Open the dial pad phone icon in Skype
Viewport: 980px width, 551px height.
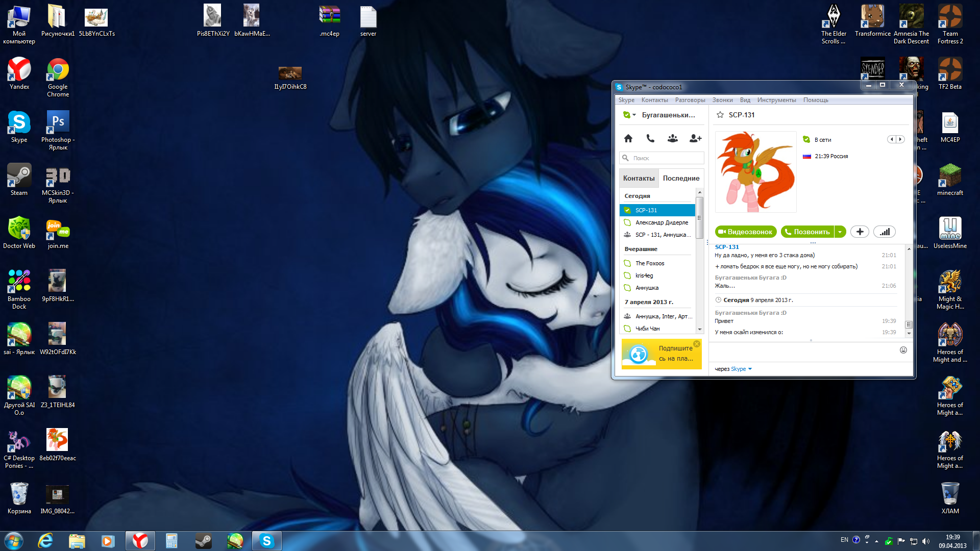coord(650,138)
